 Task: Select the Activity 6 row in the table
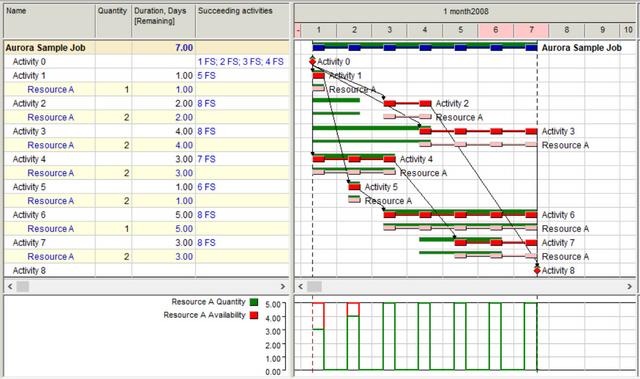pos(146,215)
